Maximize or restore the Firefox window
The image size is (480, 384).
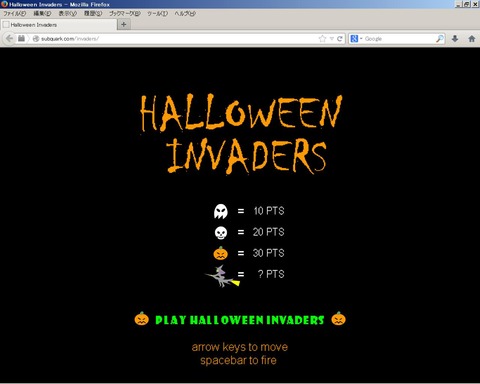pyautogui.click(x=467, y=4)
